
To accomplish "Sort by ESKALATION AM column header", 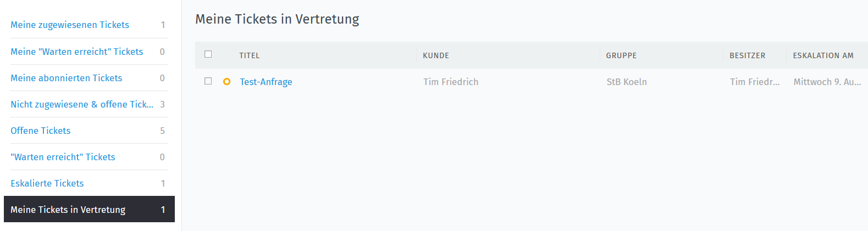I will (823, 55).
